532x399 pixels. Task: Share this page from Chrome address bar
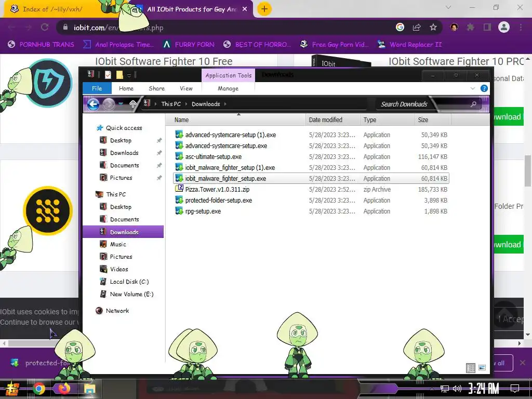pos(417,28)
